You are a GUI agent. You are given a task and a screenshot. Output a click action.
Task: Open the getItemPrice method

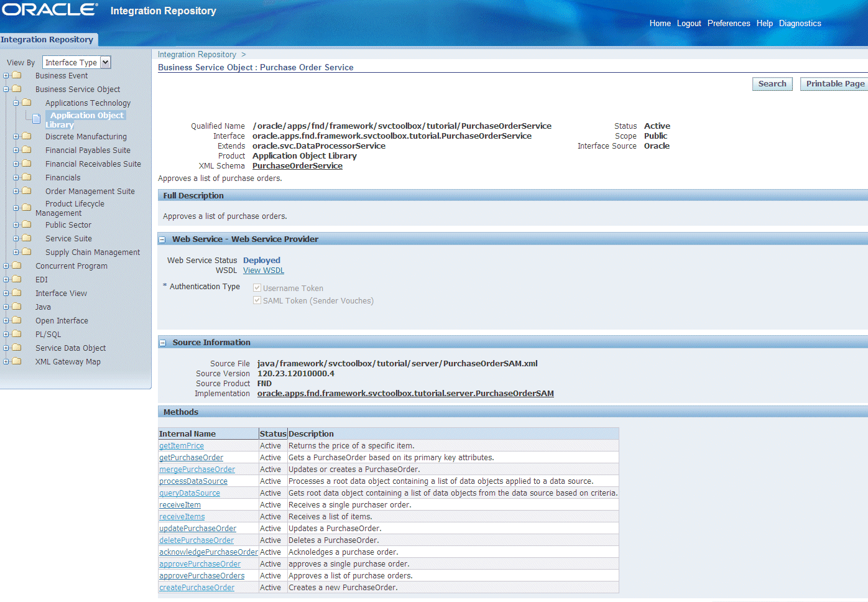[x=182, y=446]
